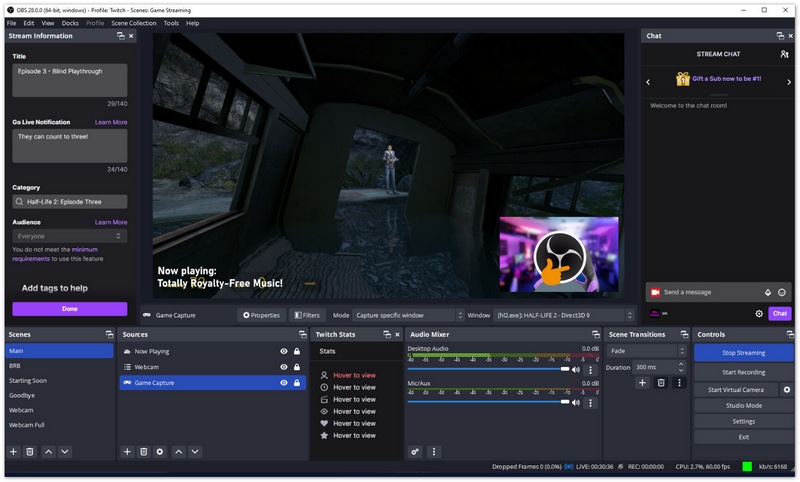The width and height of the screenshot is (800, 482).
Task: Click the purple Done button
Action: pyautogui.click(x=70, y=309)
